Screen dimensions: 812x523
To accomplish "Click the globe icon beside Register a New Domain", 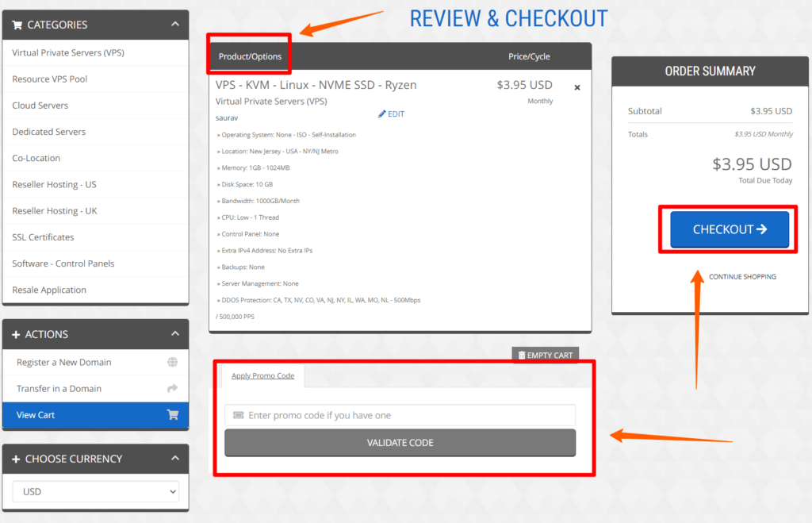I will 173,362.
